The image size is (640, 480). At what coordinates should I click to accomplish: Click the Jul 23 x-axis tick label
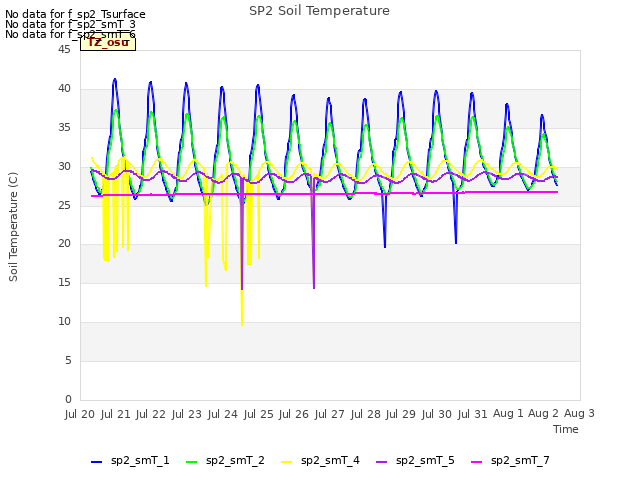[187, 414]
